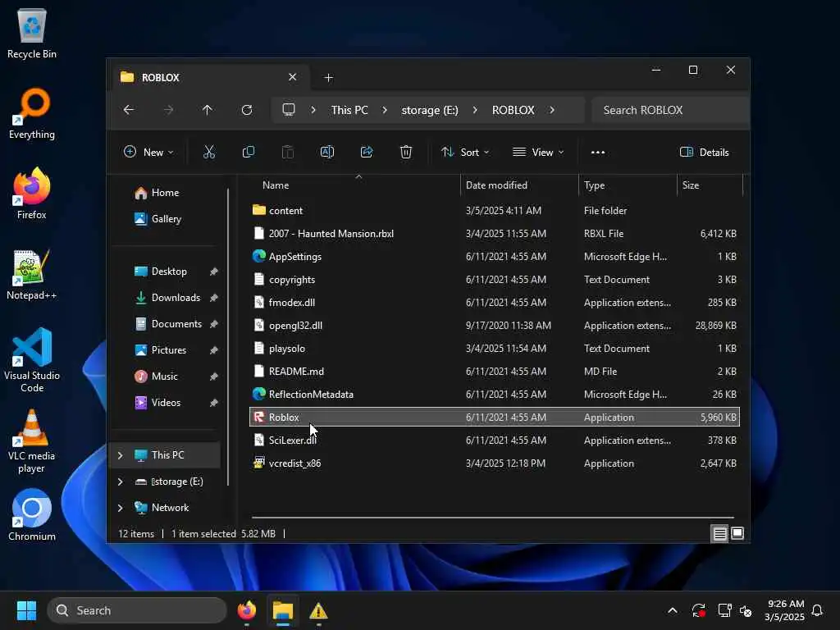840x630 pixels.
Task: Sort by Date modified column header
Action: pyautogui.click(x=518, y=185)
